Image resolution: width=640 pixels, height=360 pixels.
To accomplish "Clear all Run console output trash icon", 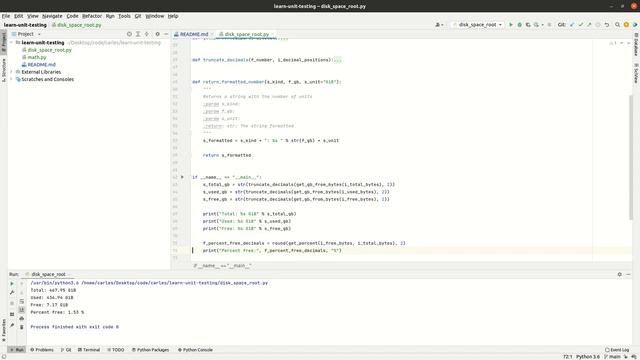I will (22, 327).
